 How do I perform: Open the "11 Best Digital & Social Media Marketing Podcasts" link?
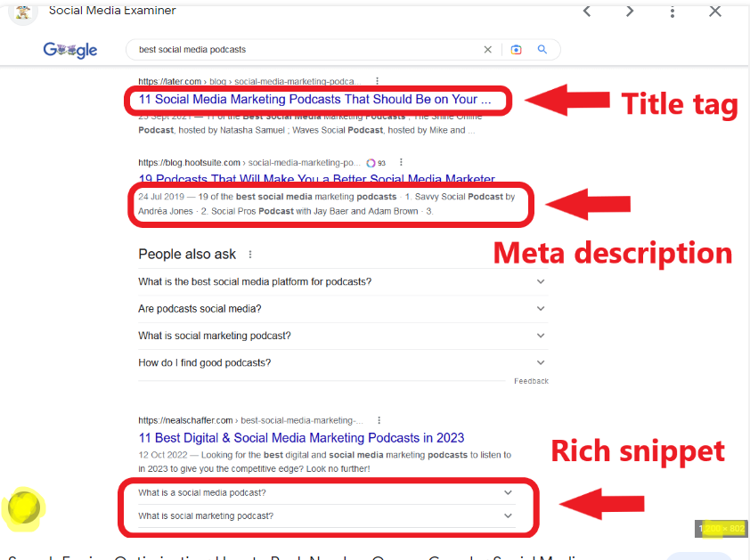pos(301,438)
